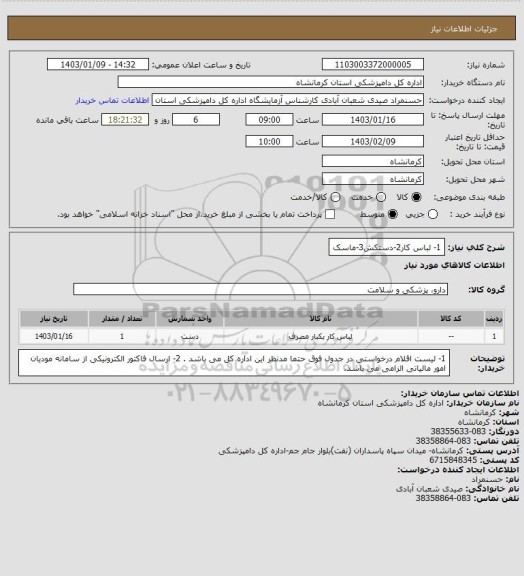Click the نام کالا column header
The image size is (524, 576).
(x=320, y=318)
